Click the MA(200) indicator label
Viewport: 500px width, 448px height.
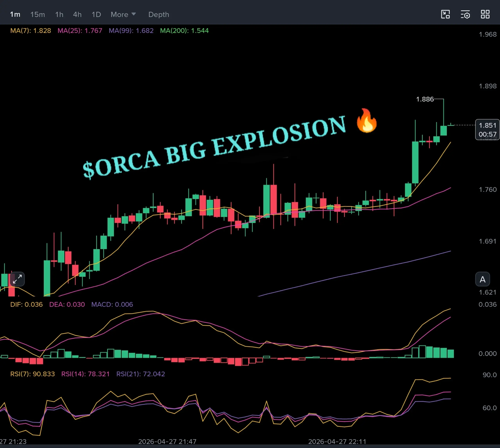[x=184, y=31]
